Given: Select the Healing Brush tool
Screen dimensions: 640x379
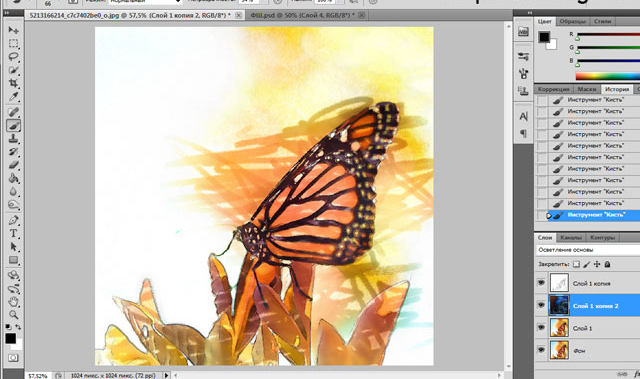Looking at the screenshot, I should point(13,112).
